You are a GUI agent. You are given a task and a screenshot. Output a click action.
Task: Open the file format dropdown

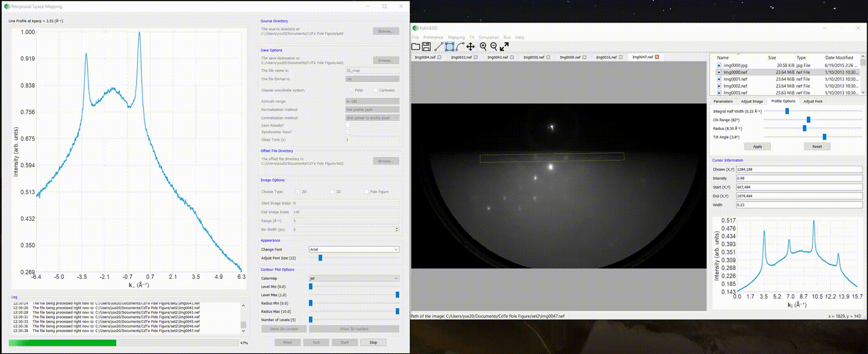click(373, 79)
